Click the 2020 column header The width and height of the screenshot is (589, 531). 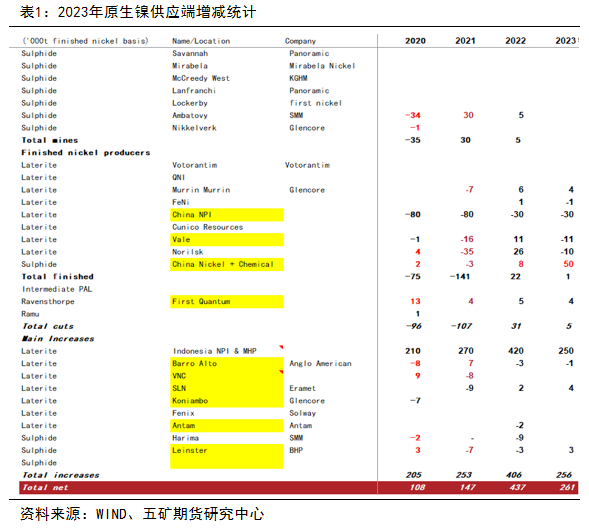tap(415, 41)
